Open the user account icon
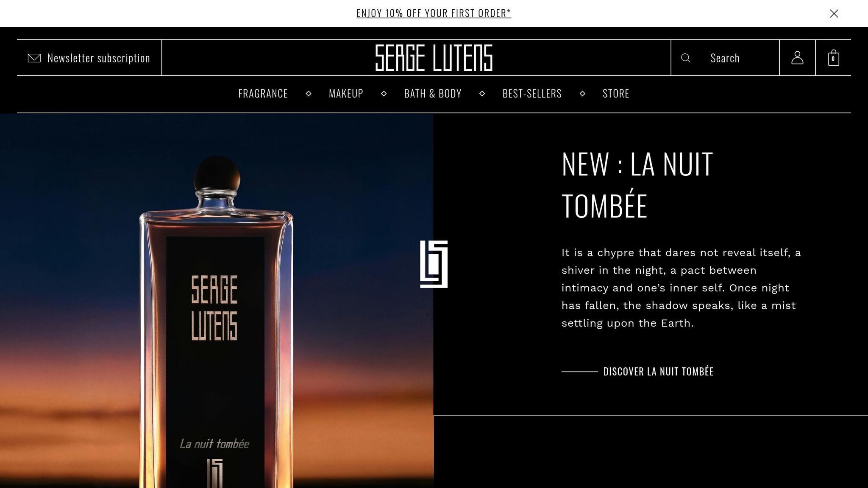 pyautogui.click(x=797, y=58)
